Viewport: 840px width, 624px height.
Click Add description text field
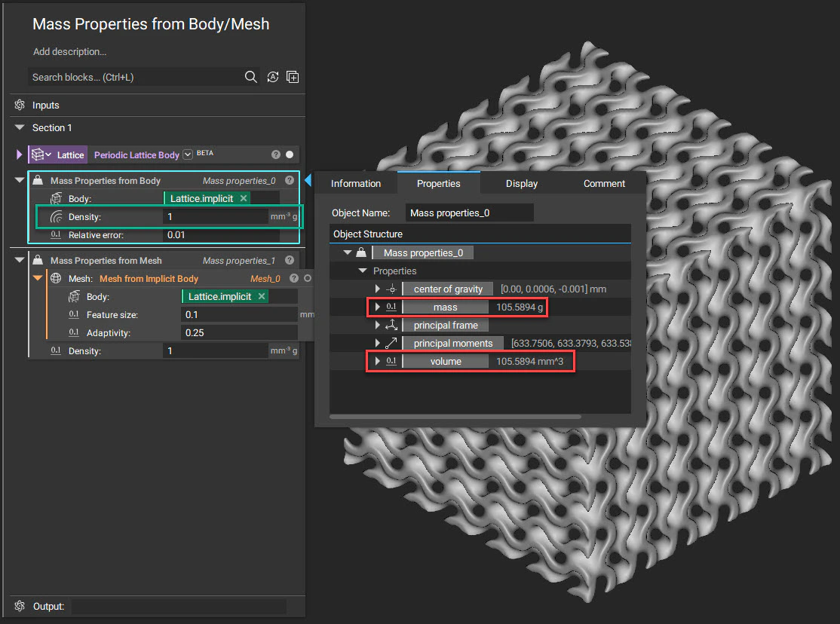tap(69, 51)
